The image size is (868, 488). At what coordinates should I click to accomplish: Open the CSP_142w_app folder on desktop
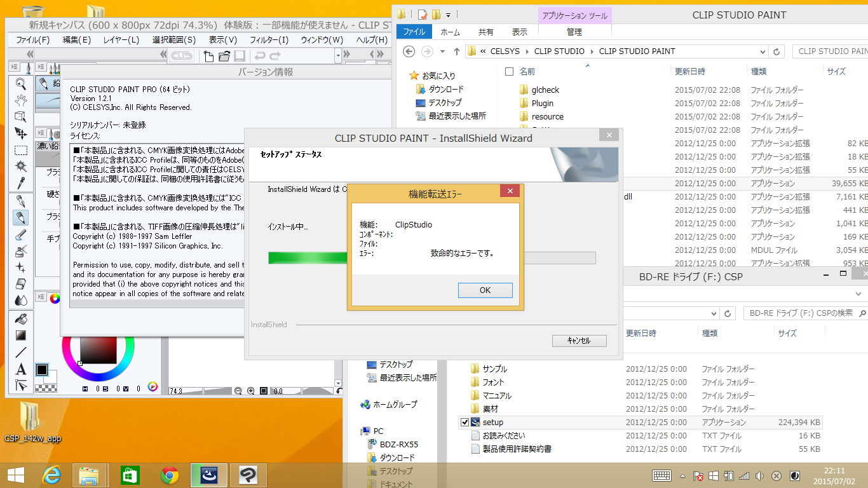[32, 422]
